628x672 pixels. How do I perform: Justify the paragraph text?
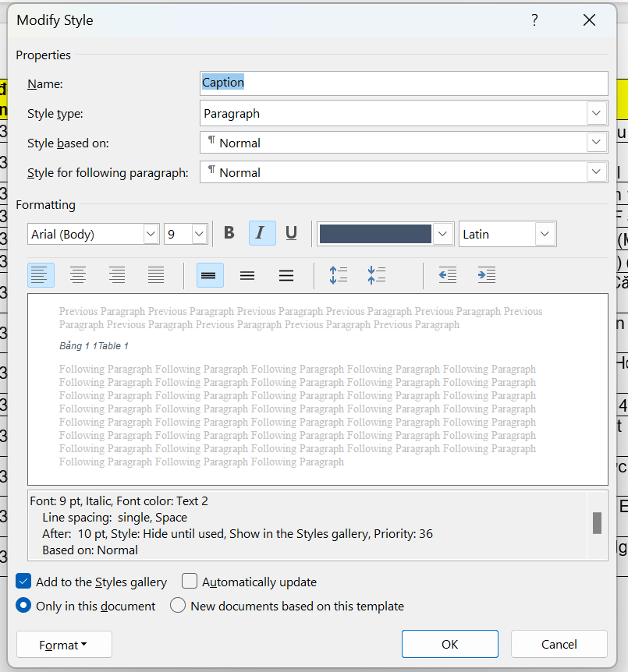pyautogui.click(x=156, y=275)
